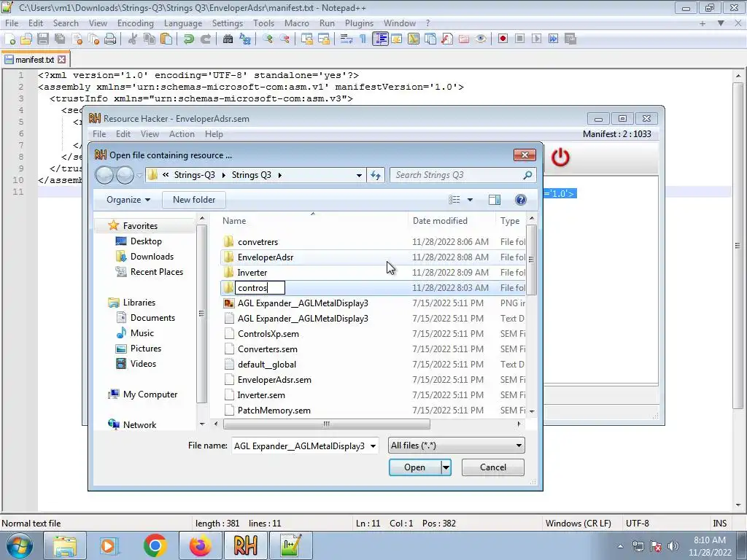Screen dimensions: 747x560
Task: Expand the breadcrumb arrow after Strings Q3
Action: 279,175
